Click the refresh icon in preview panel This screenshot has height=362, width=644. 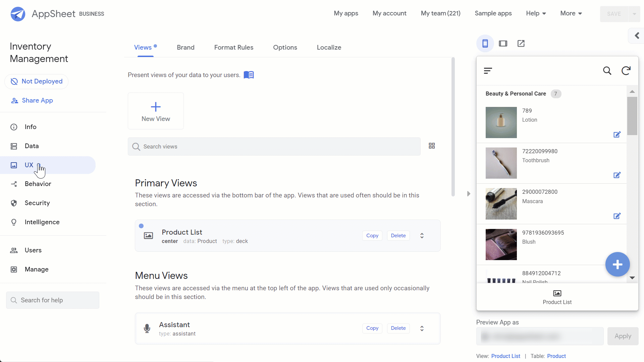coord(627,71)
